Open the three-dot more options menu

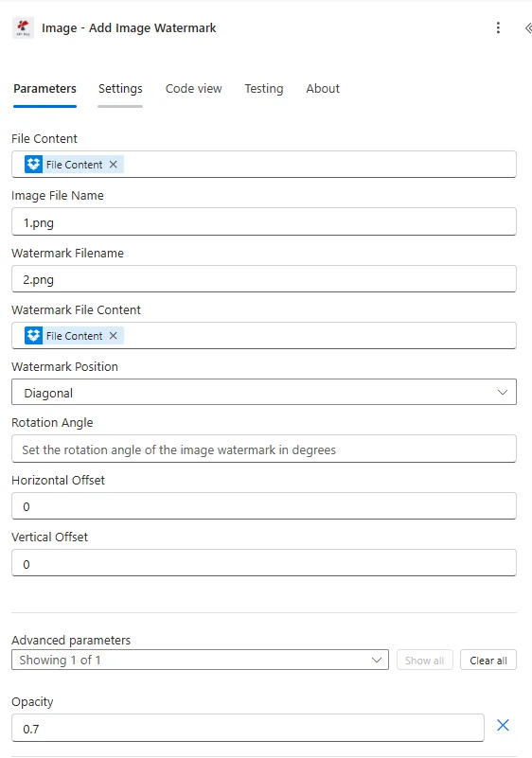[498, 27]
